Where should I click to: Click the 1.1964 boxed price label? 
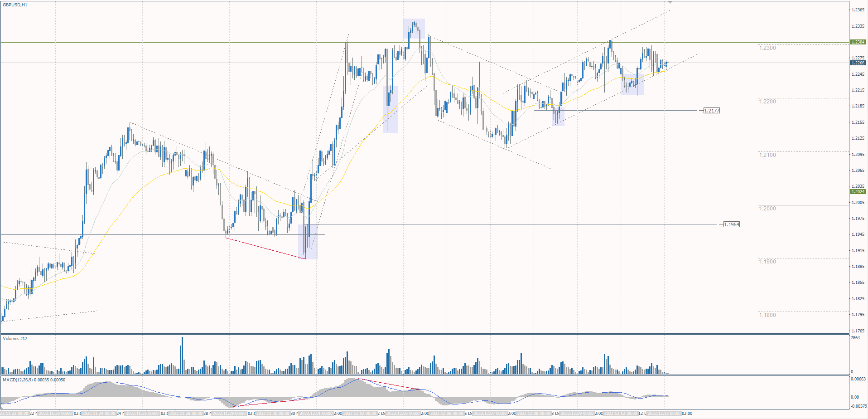pos(731,224)
